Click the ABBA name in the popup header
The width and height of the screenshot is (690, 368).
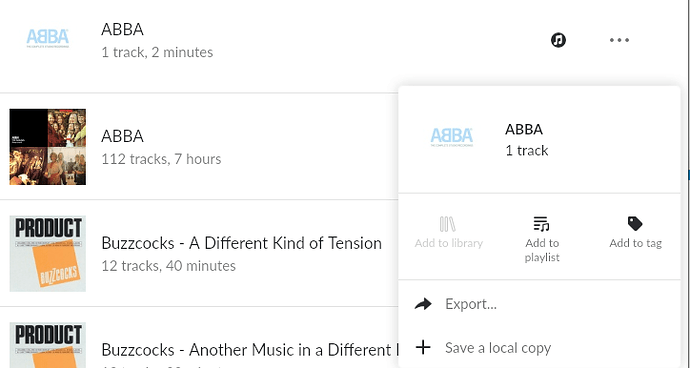point(524,129)
